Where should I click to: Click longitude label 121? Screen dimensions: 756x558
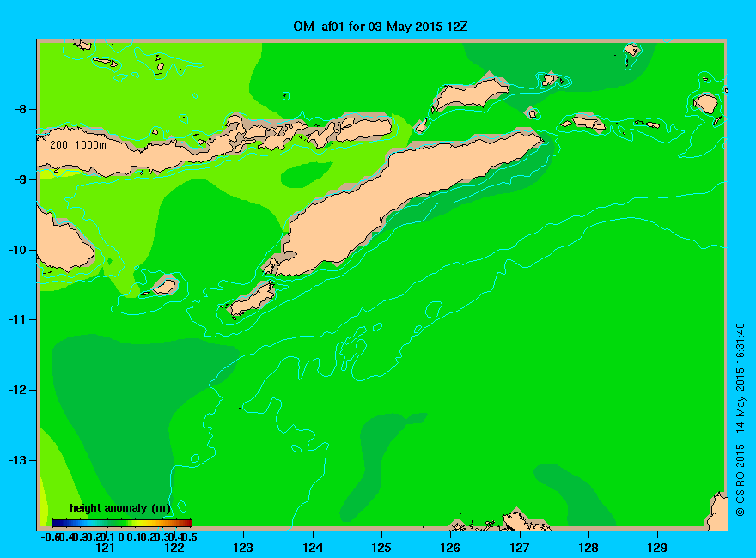pyautogui.click(x=105, y=548)
